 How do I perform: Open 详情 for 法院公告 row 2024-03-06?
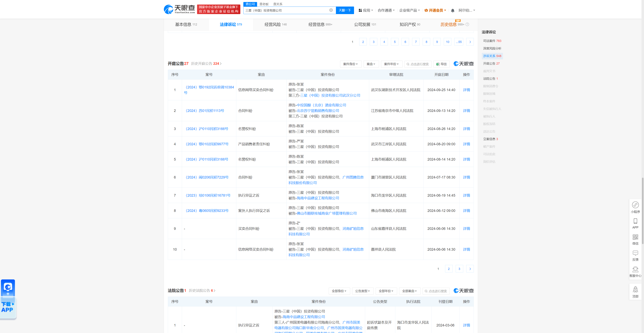point(466,325)
